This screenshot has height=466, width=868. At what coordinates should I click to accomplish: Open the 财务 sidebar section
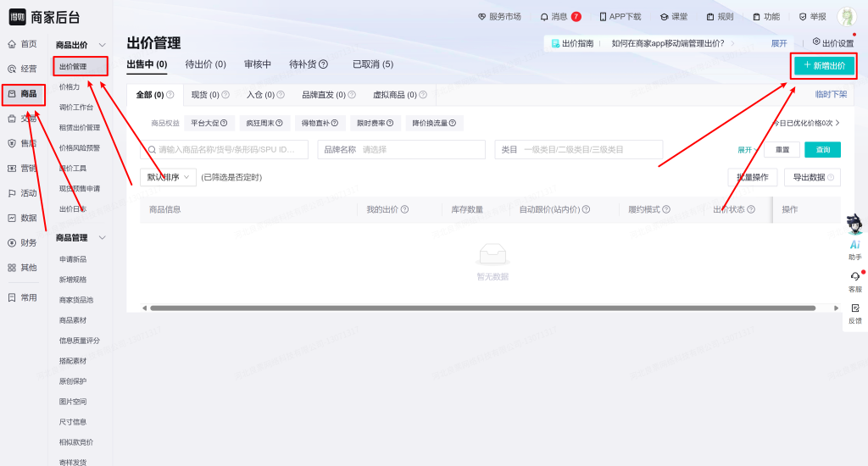coord(22,243)
